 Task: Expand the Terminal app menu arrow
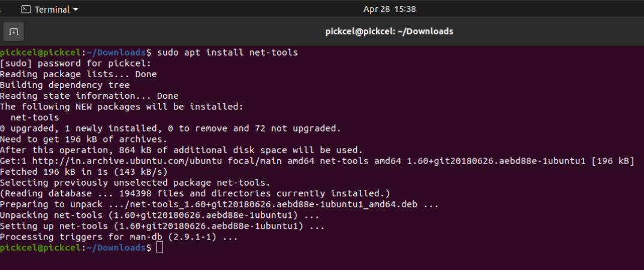[x=76, y=10]
